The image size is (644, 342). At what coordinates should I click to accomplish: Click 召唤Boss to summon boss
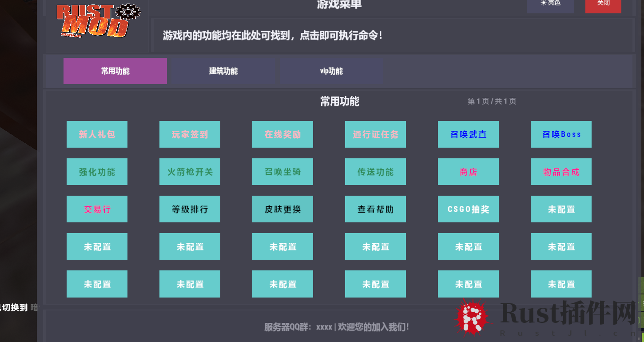[x=561, y=134]
